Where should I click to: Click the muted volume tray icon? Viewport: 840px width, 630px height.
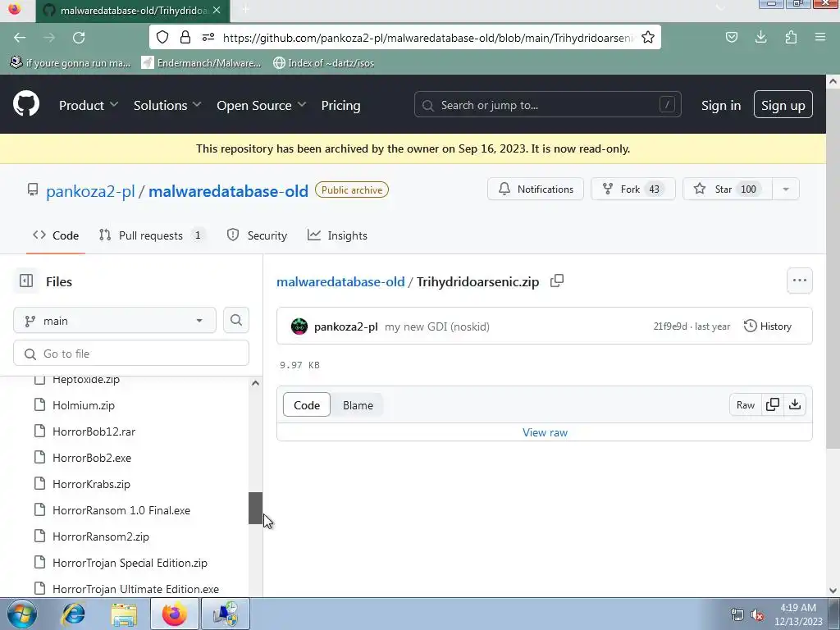click(757, 614)
